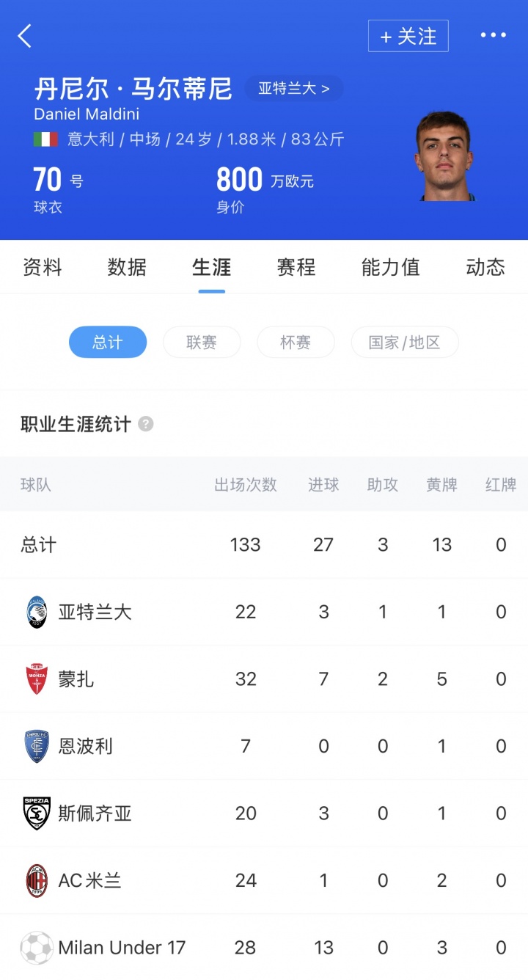Image resolution: width=528 pixels, height=980 pixels.
Task: Tap the AC Milan club crest
Action: [37, 880]
